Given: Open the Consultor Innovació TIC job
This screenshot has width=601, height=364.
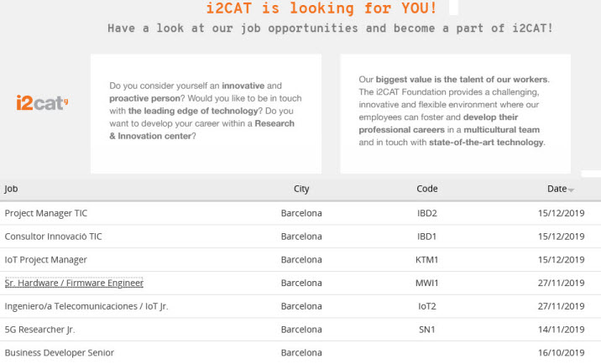Looking at the screenshot, I should [x=53, y=237].
